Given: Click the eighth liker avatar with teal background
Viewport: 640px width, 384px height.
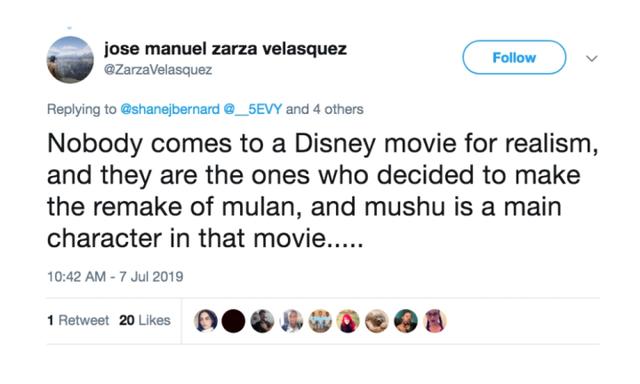Looking at the screenshot, I should [x=406, y=321].
